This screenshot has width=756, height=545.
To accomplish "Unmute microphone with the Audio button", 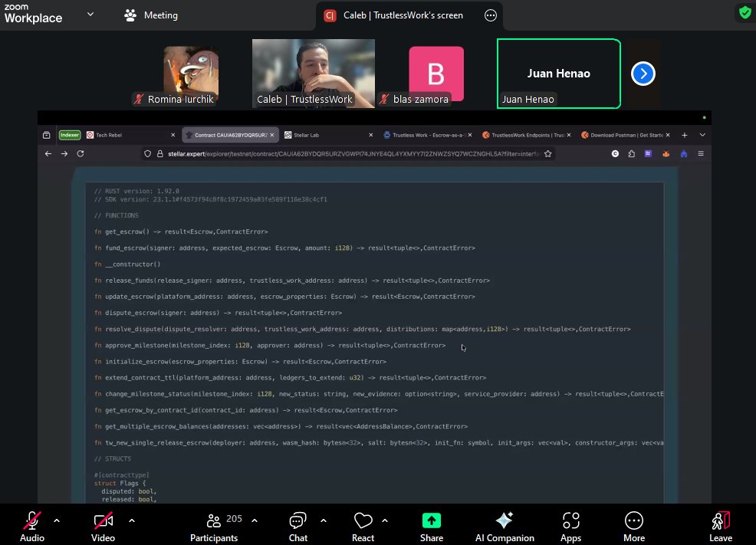I will pyautogui.click(x=32, y=526).
